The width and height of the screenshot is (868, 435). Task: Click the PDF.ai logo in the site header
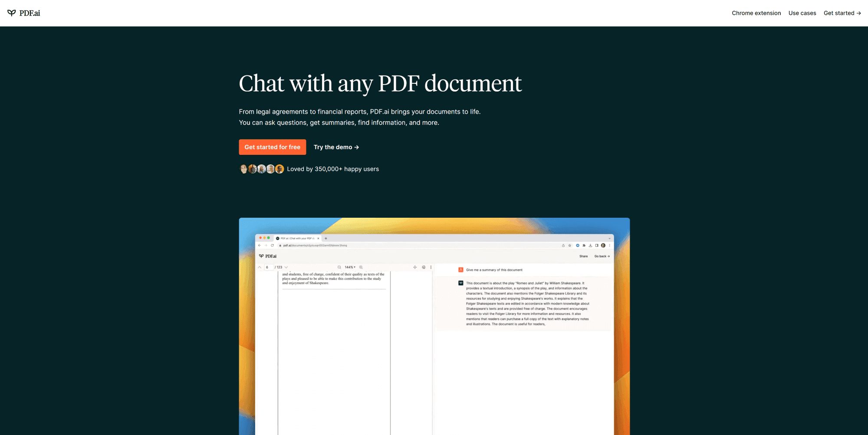tap(24, 13)
